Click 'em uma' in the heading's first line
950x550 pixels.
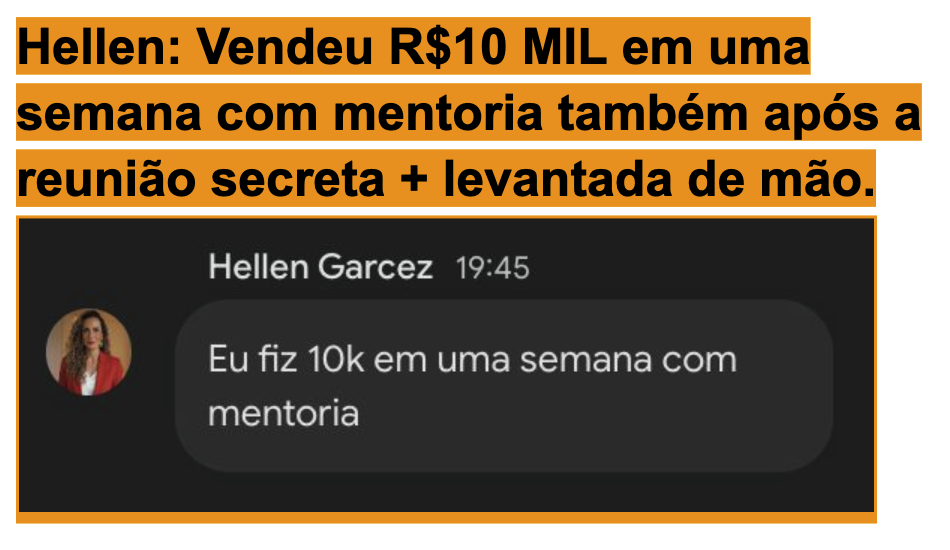[716, 48]
